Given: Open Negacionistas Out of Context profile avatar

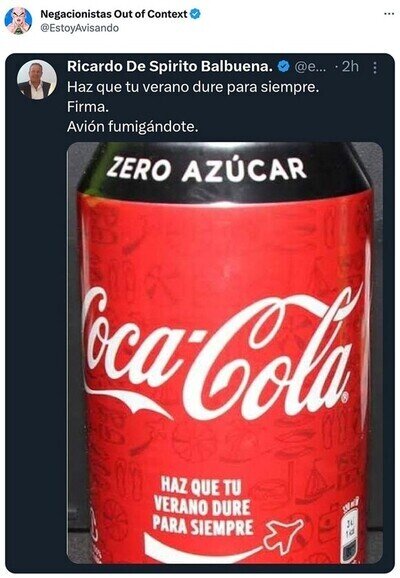Looking at the screenshot, I should click(18, 21).
